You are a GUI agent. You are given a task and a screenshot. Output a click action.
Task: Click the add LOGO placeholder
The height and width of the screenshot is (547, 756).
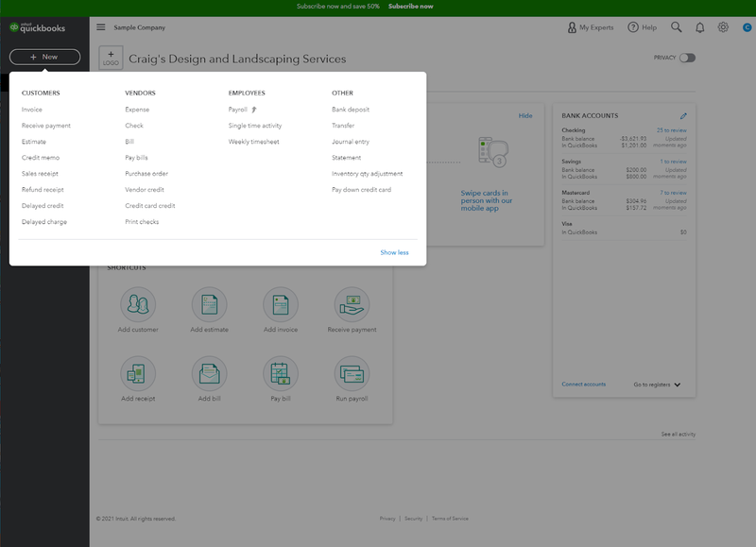point(111,58)
